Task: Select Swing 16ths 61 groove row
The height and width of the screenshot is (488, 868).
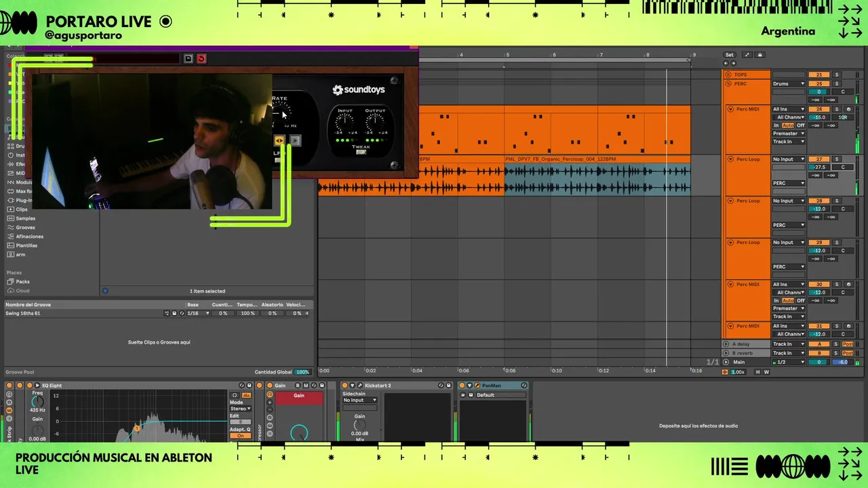Action: click(x=157, y=313)
